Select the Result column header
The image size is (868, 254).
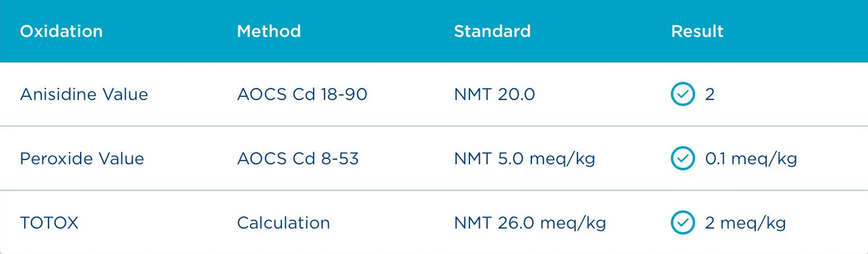pyautogui.click(x=697, y=31)
